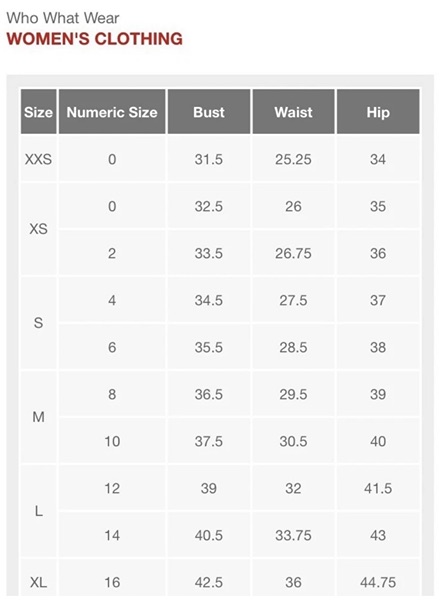Click the Numeric Size column header
The image size is (440, 600).
[x=112, y=112]
